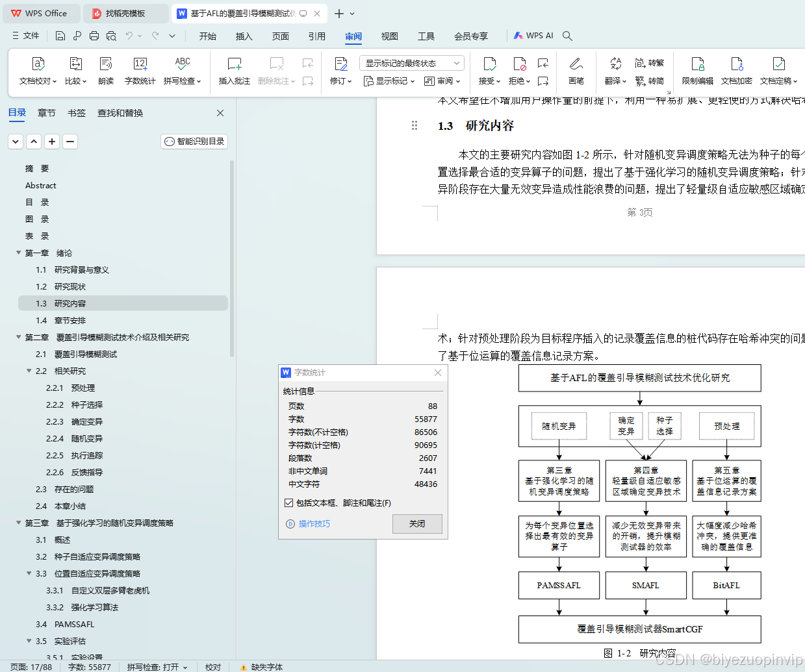Expand the 接受 dropdown arrow
This screenshot has width=805, height=672.
498,81
